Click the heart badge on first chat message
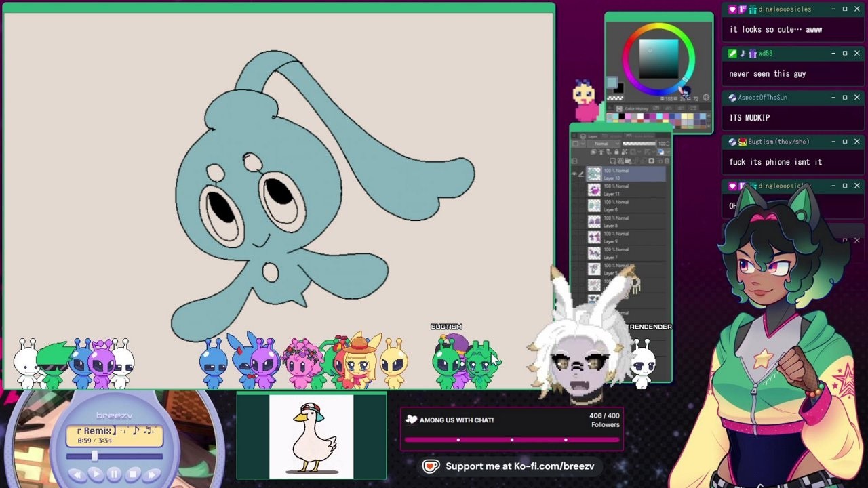Viewport: 868px width, 488px height. 732,9
